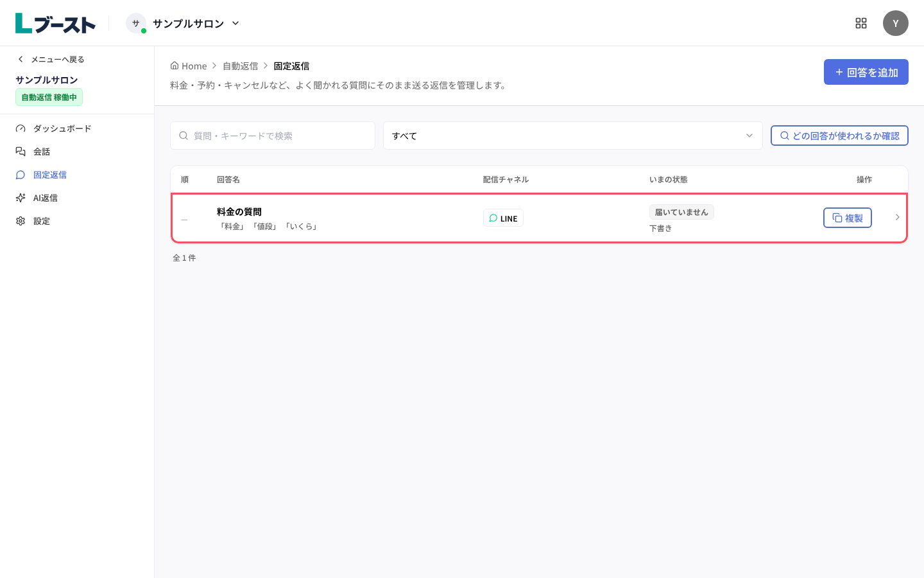
Task: Click the 料金の質問 answer name
Action: coord(239,211)
